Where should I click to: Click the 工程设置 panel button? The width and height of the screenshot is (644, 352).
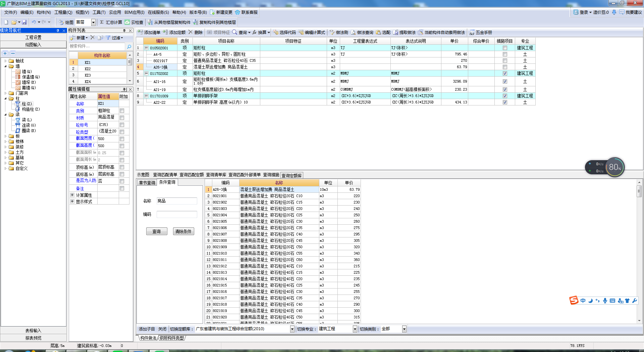coord(34,37)
